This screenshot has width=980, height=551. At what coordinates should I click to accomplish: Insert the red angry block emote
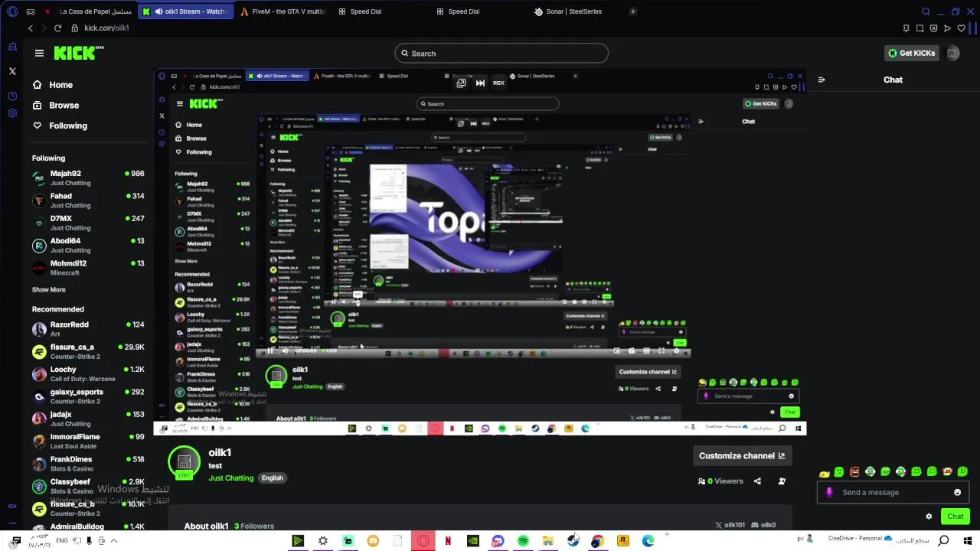coord(854,472)
